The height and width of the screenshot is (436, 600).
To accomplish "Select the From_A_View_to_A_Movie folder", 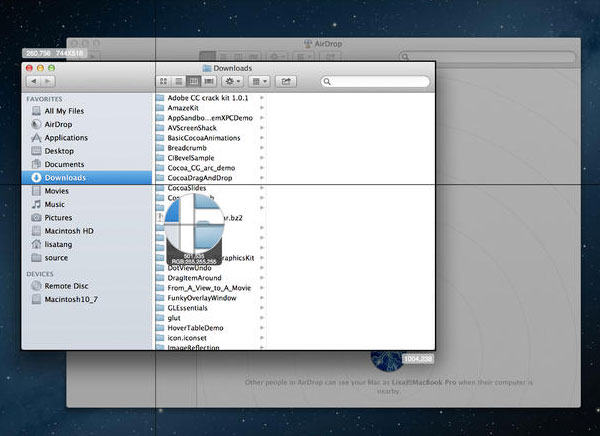I will 210,288.
